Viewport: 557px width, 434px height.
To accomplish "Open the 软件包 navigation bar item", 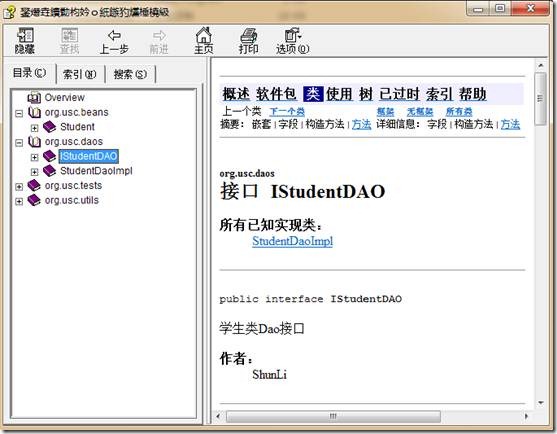I will 276,94.
